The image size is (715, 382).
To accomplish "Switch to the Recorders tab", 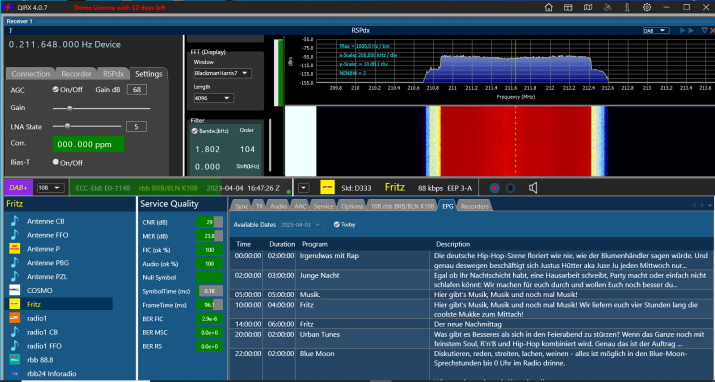I will (x=474, y=206).
